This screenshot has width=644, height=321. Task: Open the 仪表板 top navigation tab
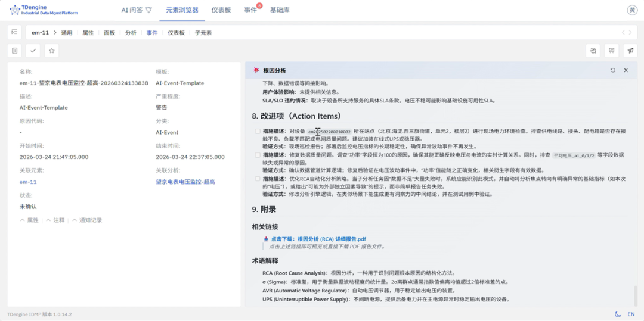pyautogui.click(x=221, y=10)
